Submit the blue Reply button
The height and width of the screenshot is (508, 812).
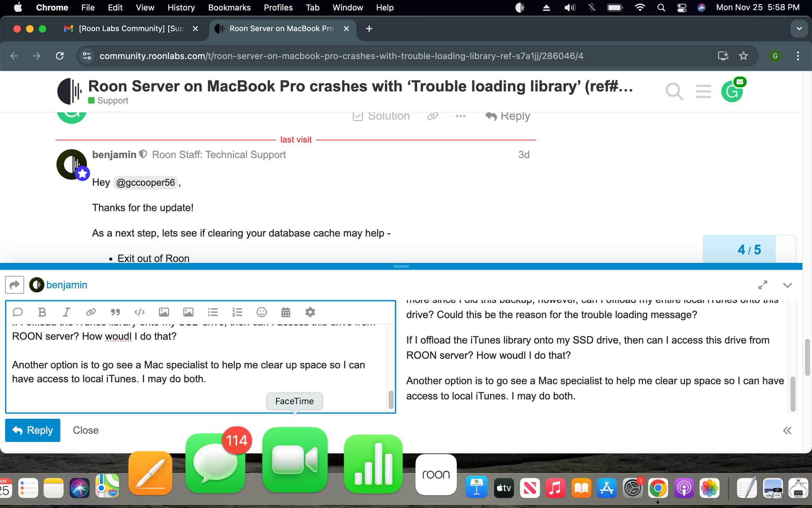tap(33, 430)
